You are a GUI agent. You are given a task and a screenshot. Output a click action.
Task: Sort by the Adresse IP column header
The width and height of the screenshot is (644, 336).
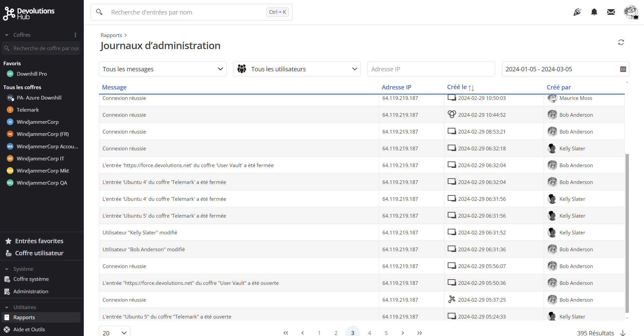[396, 87]
